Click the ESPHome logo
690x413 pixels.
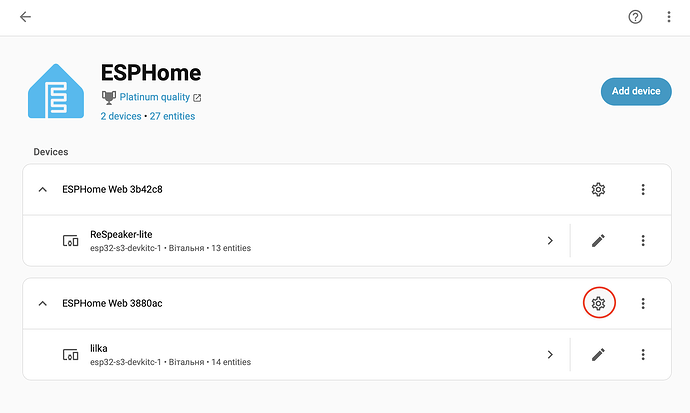tap(57, 92)
